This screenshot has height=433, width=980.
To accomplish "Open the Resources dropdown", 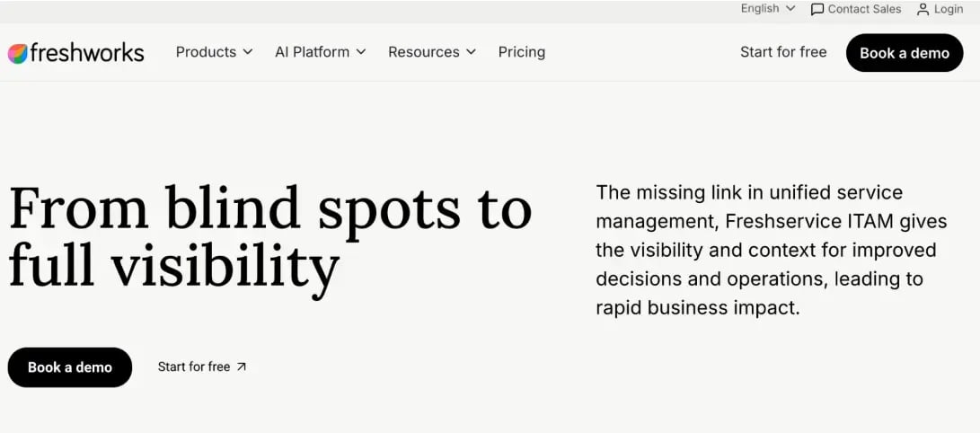I will click(431, 52).
